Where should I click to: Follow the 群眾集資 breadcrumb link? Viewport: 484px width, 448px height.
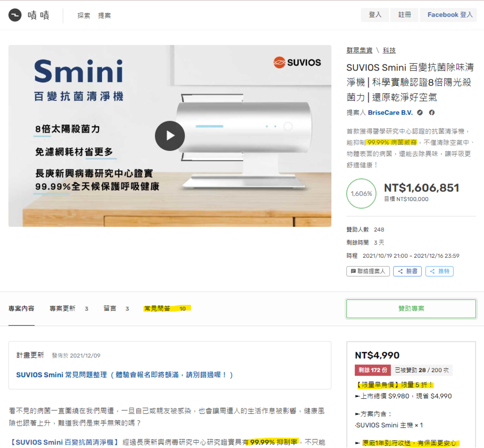(359, 50)
